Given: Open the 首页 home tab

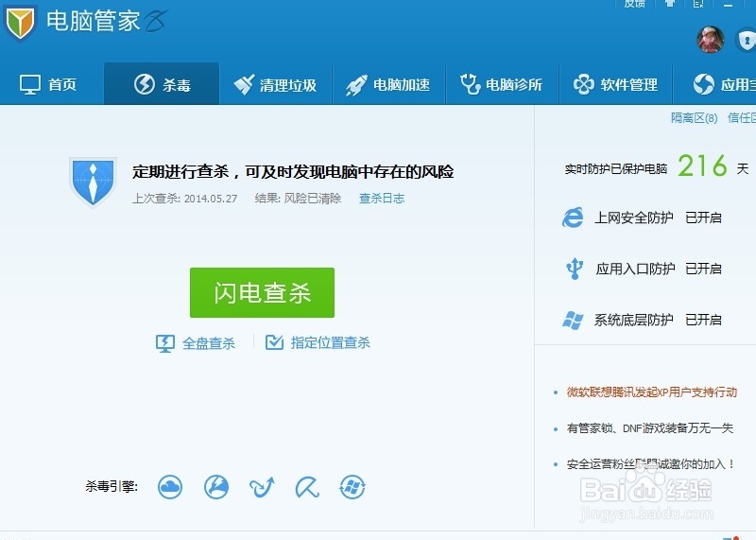Looking at the screenshot, I should click(48, 84).
